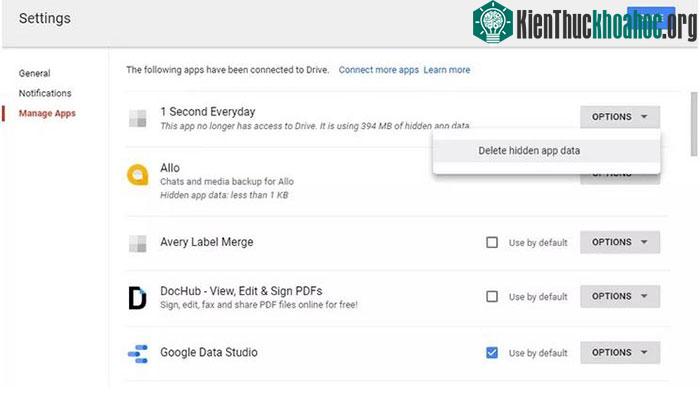Click the Settings dialog title

click(45, 18)
